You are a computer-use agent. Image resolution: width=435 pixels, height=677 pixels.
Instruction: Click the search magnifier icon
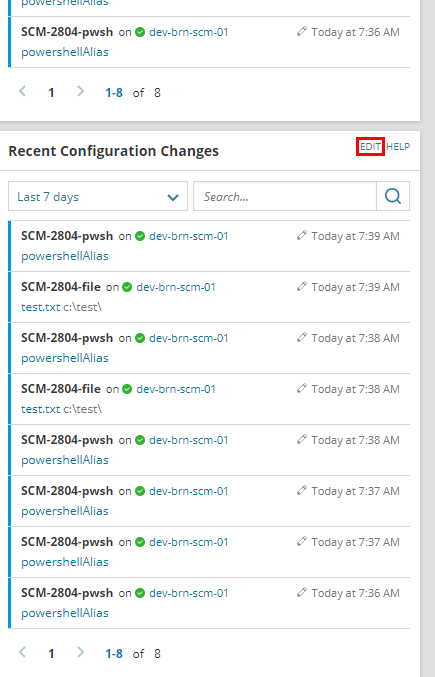click(393, 196)
